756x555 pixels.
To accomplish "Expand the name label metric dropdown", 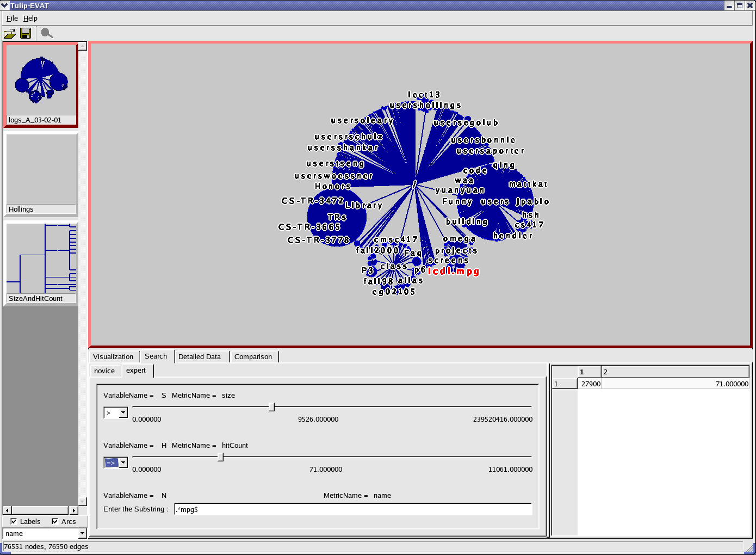I will click(x=82, y=534).
